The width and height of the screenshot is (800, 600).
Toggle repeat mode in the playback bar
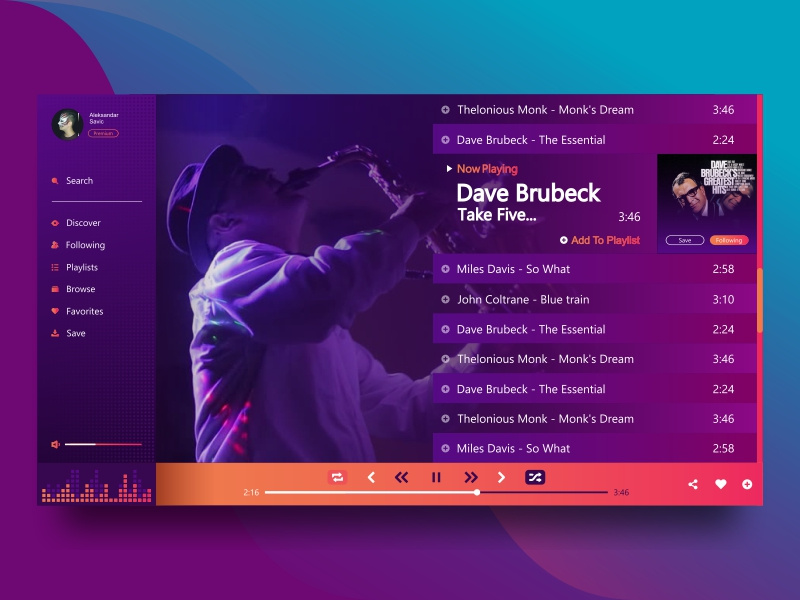click(337, 477)
